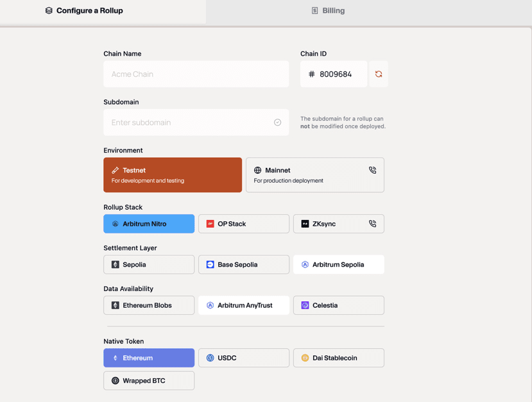Select Testnet environment option
The width and height of the screenshot is (532, 402).
pyautogui.click(x=173, y=175)
